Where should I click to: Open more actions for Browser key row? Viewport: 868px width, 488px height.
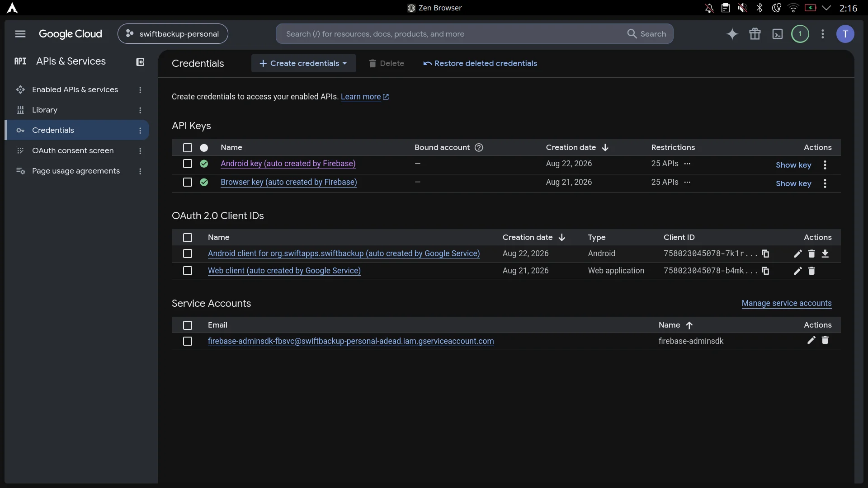click(825, 183)
